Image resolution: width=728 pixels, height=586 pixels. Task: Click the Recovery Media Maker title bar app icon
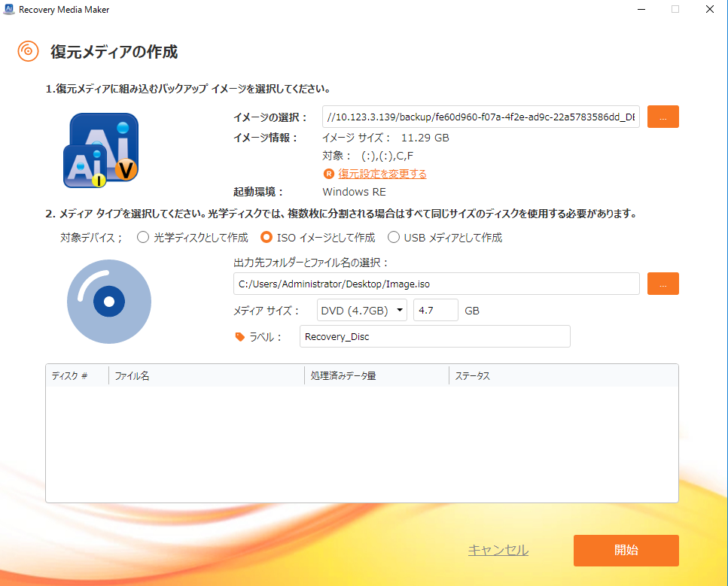click(x=9, y=9)
